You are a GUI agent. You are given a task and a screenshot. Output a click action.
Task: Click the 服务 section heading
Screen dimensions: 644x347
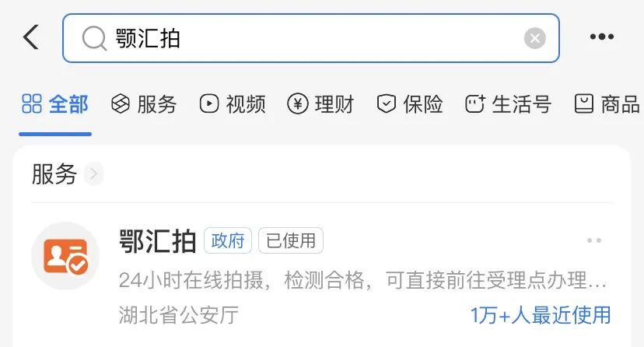click(x=54, y=174)
